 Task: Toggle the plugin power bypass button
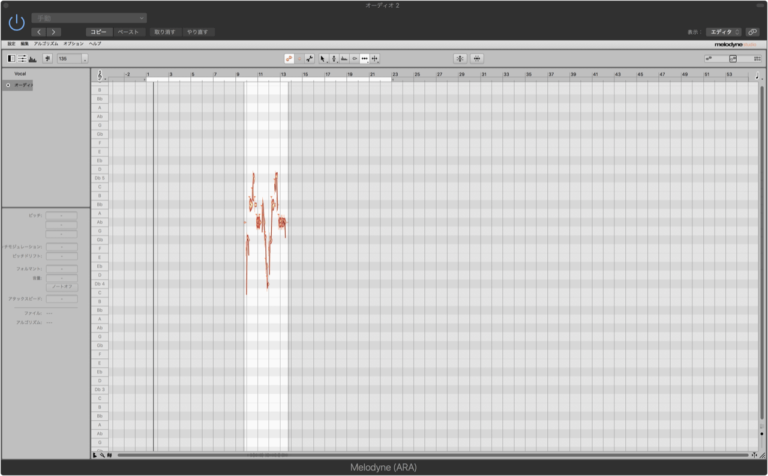[16, 22]
